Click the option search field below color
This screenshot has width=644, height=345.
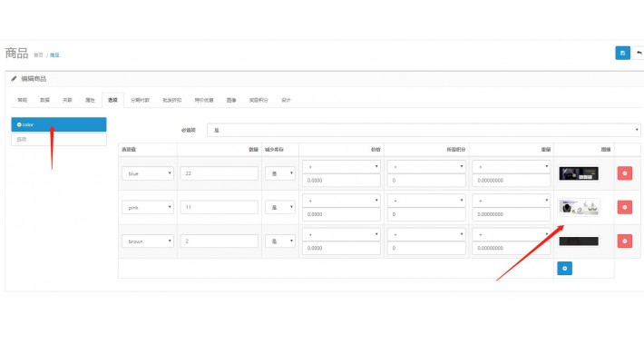pyautogui.click(x=59, y=140)
